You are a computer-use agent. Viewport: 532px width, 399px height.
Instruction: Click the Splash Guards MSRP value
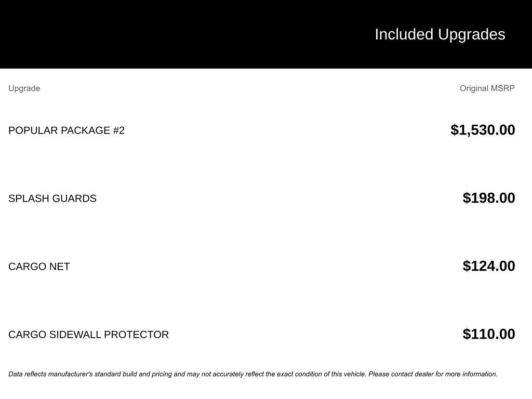click(489, 198)
